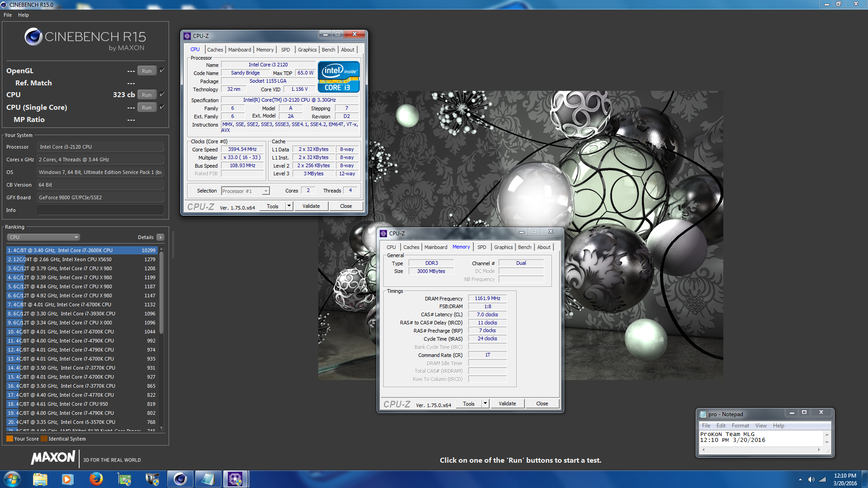Open the Windows Start menu

pyautogui.click(x=12, y=479)
